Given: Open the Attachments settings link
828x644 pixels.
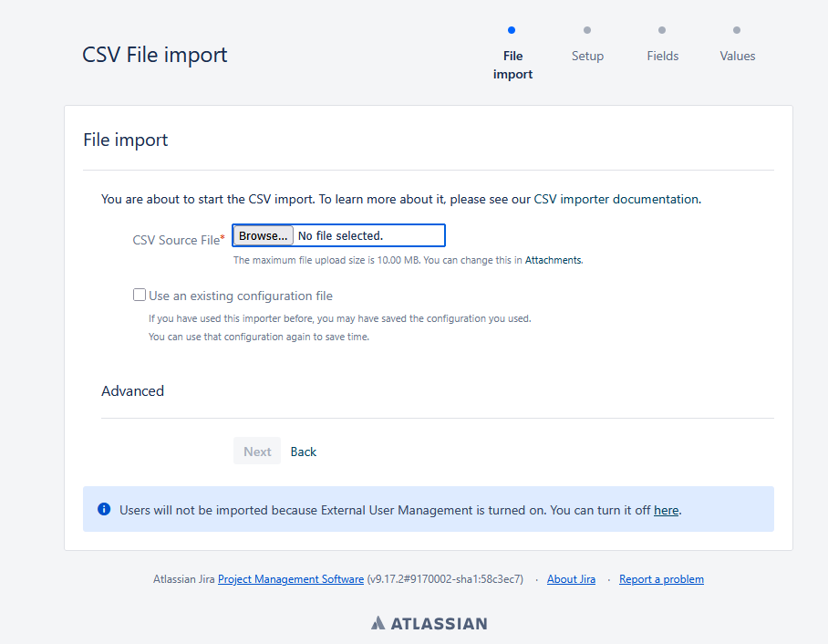Looking at the screenshot, I should coord(553,260).
